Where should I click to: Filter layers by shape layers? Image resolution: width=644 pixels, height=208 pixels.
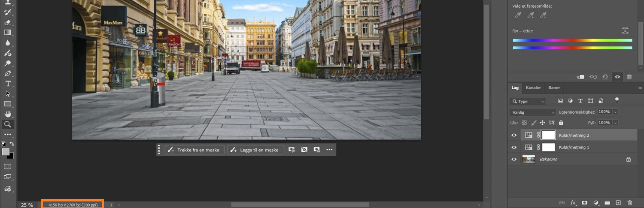(591, 101)
